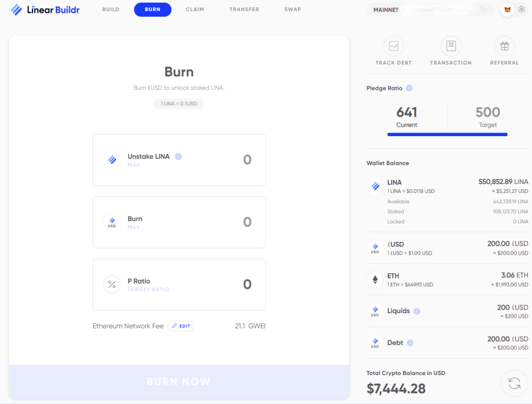532x404 pixels.
Task: Click the P Ratio value field
Action: 247,284
